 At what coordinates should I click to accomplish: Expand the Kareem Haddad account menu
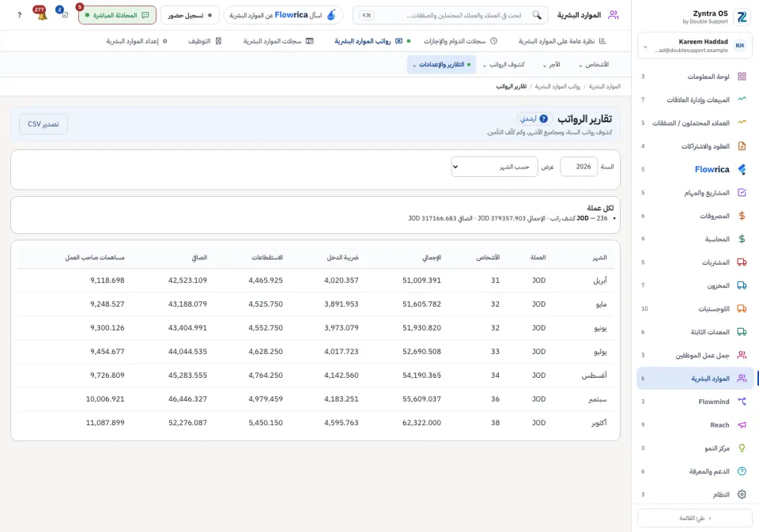tap(695, 46)
